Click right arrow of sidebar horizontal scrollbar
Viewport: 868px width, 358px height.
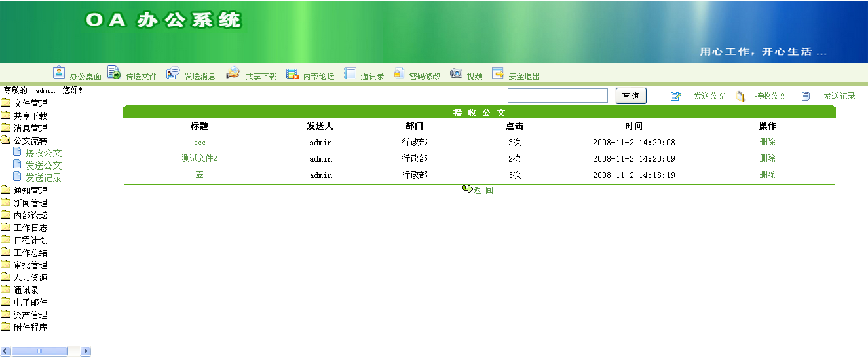(86, 351)
